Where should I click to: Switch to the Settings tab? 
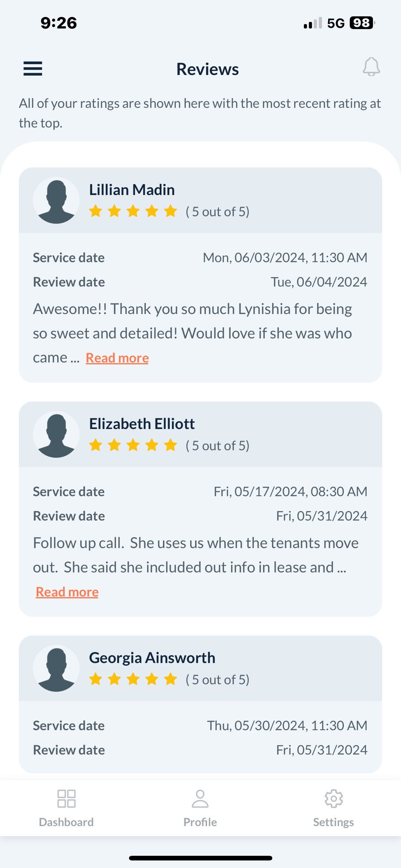click(x=334, y=808)
